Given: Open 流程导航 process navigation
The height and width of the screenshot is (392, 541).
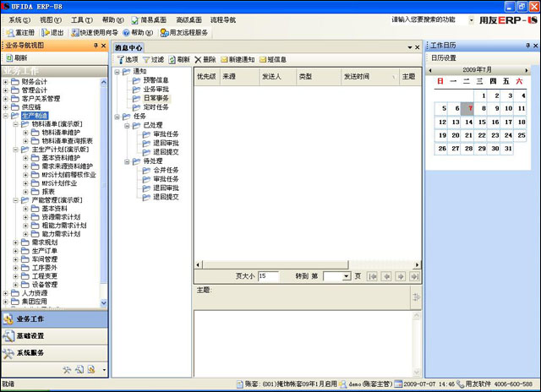Looking at the screenshot, I should click(223, 20).
